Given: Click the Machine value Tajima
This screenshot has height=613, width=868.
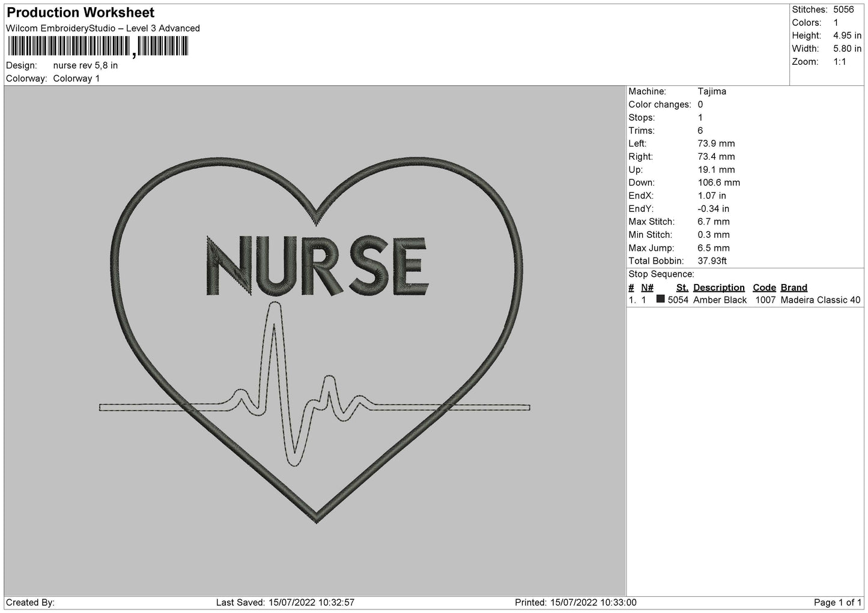Looking at the screenshot, I should tap(712, 92).
